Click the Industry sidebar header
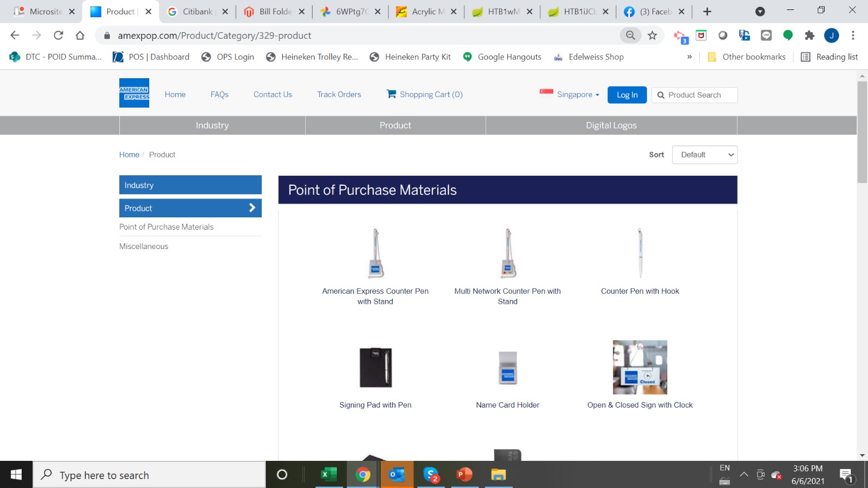The height and width of the screenshot is (488, 868). tap(190, 185)
